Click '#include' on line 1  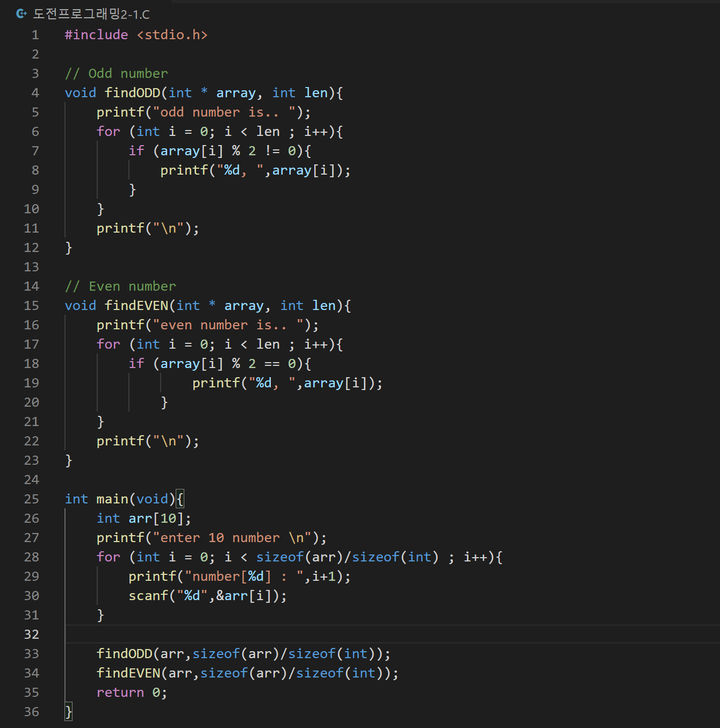click(96, 35)
